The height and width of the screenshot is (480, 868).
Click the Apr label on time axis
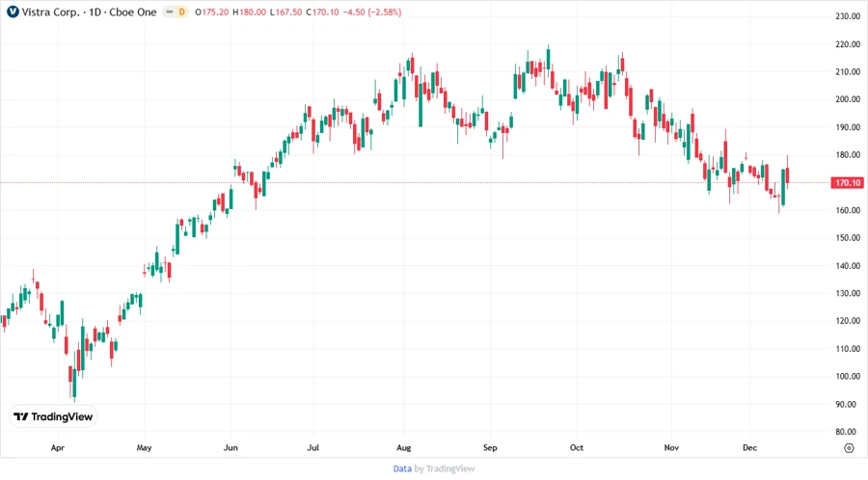click(x=58, y=447)
